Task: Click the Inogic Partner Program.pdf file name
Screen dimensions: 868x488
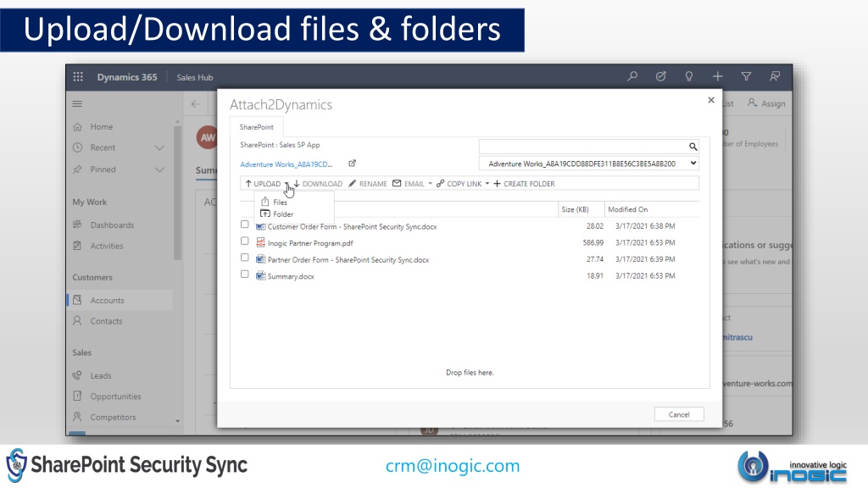Action: click(x=310, y=243)
